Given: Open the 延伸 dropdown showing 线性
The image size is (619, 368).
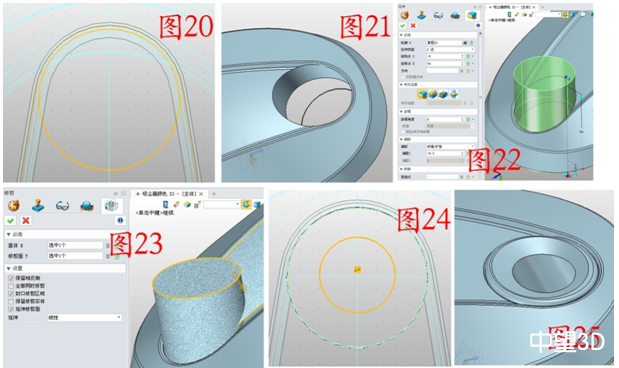Looking at the screenshot, I should click(x=84, y=317).
